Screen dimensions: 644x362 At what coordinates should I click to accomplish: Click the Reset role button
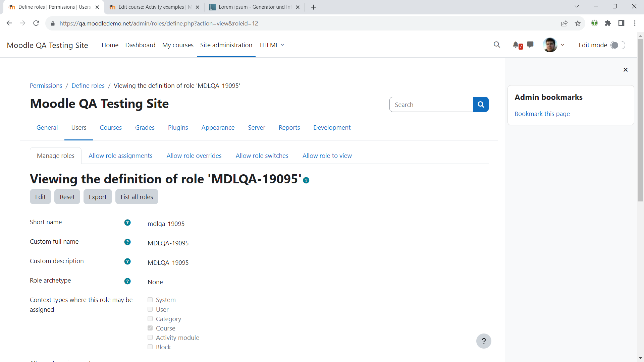click(67, 197)
